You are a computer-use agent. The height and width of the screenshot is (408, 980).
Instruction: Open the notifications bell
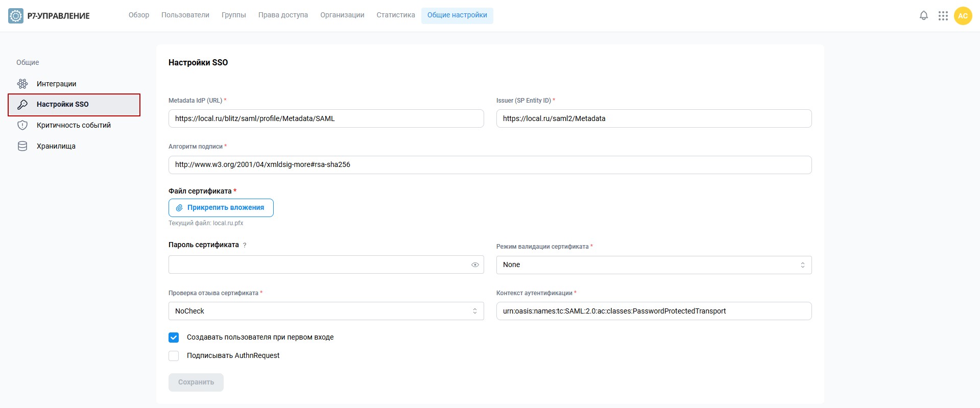923,16
